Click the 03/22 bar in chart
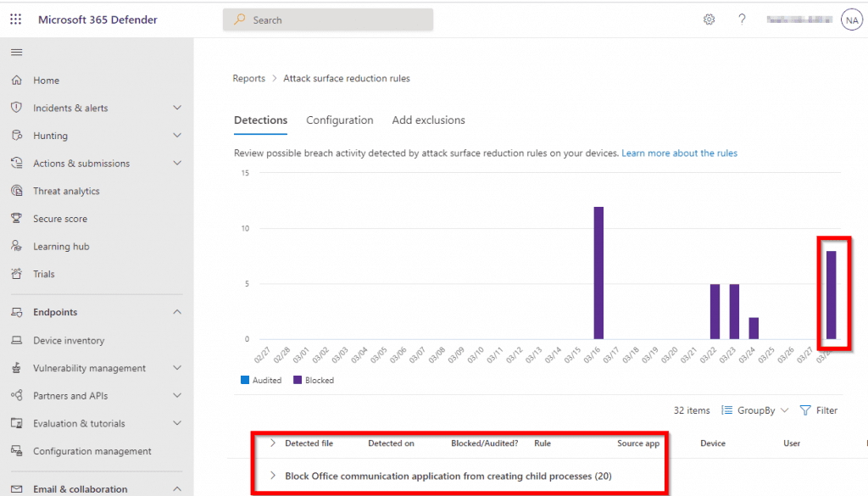Image resolution: width=868 pixels, height=496 pixels. click(715, 312)
